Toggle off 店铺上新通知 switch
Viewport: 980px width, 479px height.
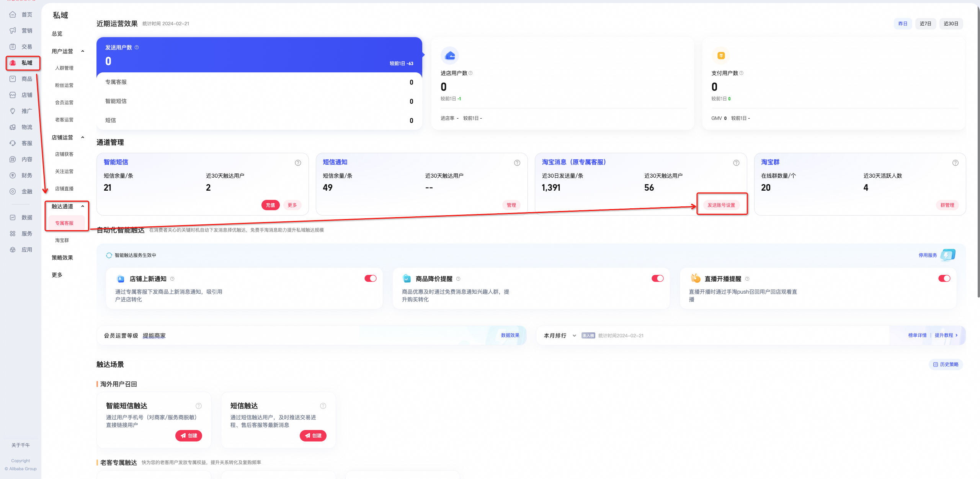coord(370,278)
